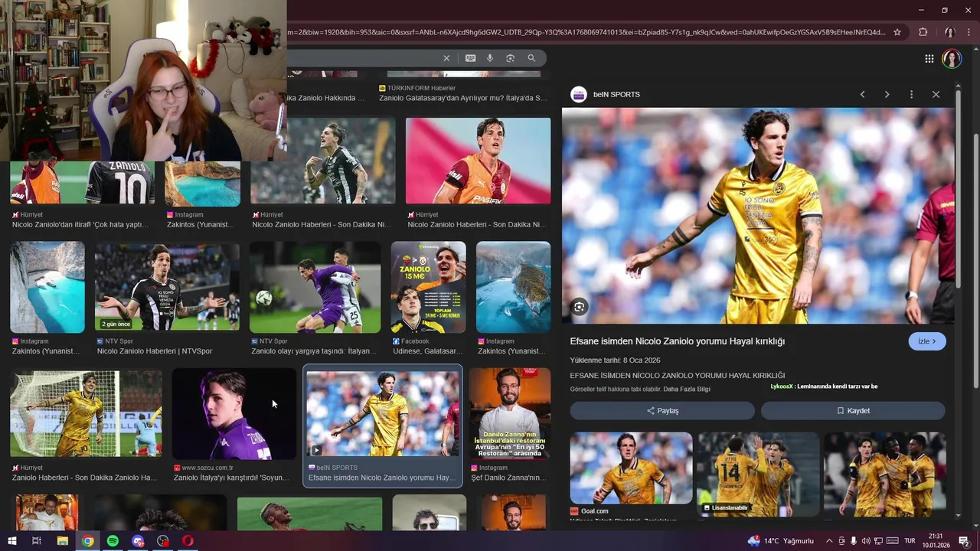The width and height of the screenshot is (980, 551).
Task: Open the Zaniolo olayı yargıya taşındı image
Action: [315, 287]
